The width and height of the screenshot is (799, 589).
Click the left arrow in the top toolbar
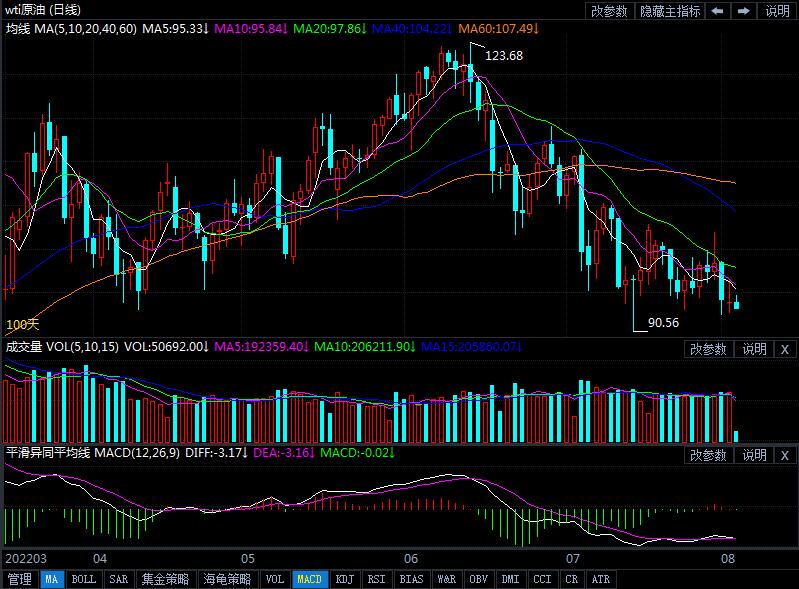click(x=717, y=11)
